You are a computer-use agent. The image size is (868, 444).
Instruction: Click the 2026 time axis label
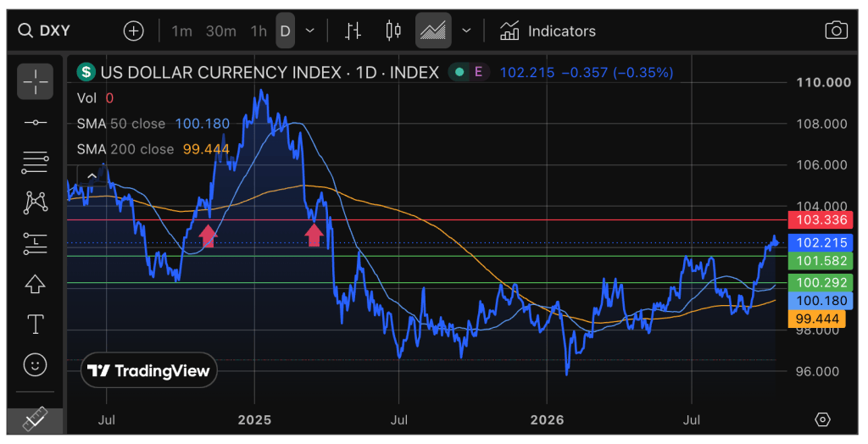point(547,419)
